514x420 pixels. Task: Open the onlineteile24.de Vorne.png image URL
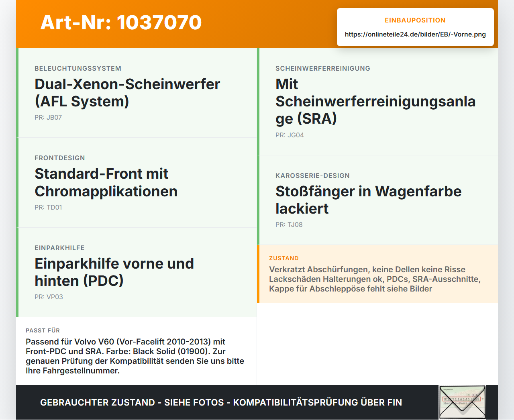[x=415, y=34]
